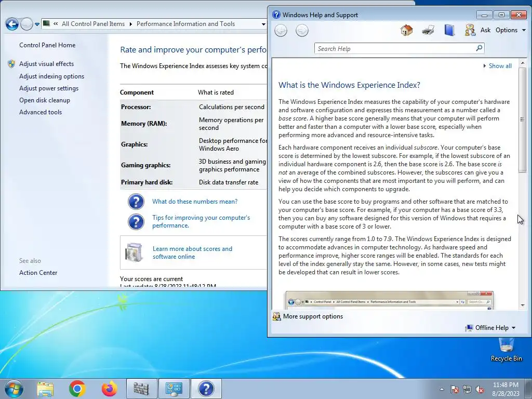Open recent pages dropdown beside navigation arrows

(37, 24)
